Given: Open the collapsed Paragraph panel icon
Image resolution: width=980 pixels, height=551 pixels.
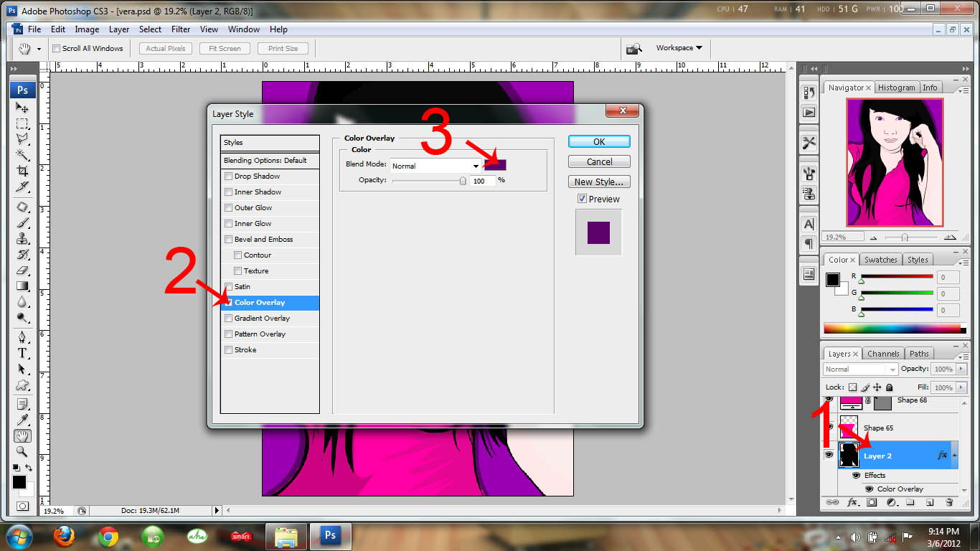Looking at the screenshot, I should [809, 244].
